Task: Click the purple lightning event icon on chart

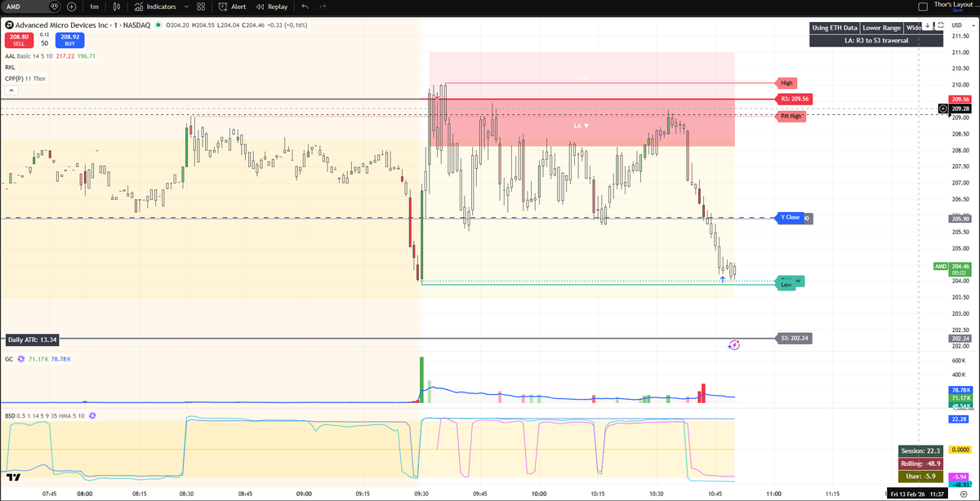Action: pyautogui.click(x=733, y=345)
